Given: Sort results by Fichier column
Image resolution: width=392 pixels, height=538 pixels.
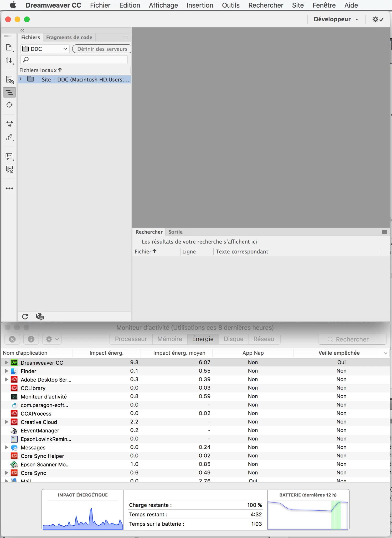Looking at the screenshot, I should click(146, 252).
